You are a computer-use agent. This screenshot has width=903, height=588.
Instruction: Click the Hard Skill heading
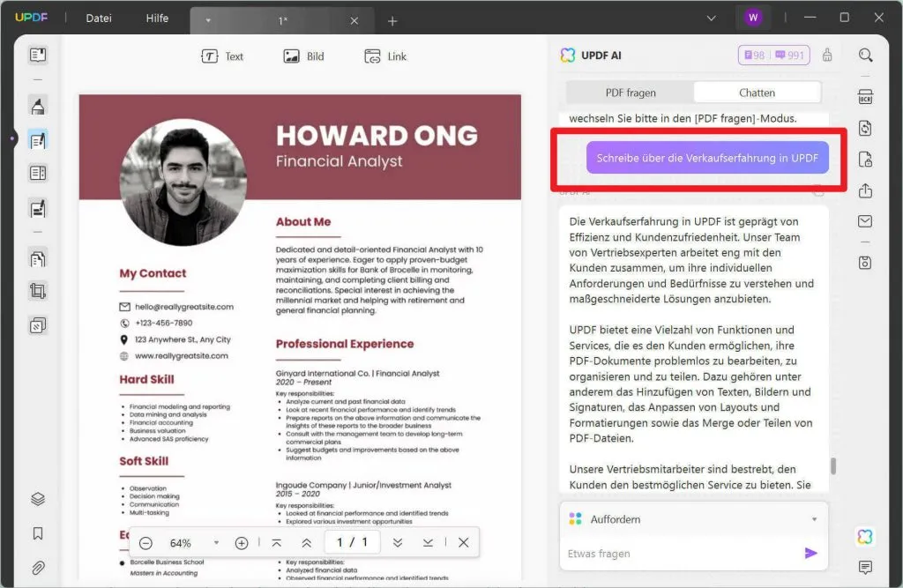(x=146, y=380)
